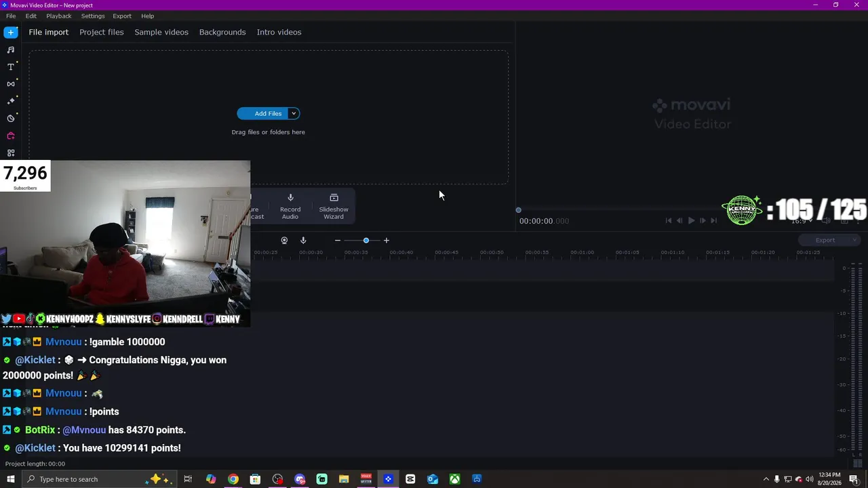Open the Help menu

(148, 16)
